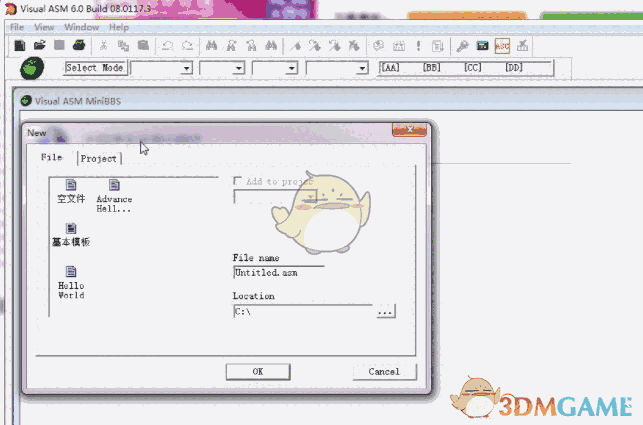Screen dimensions: 643x425
Task: Click the Select Mode button
Action: coord(94,68)
